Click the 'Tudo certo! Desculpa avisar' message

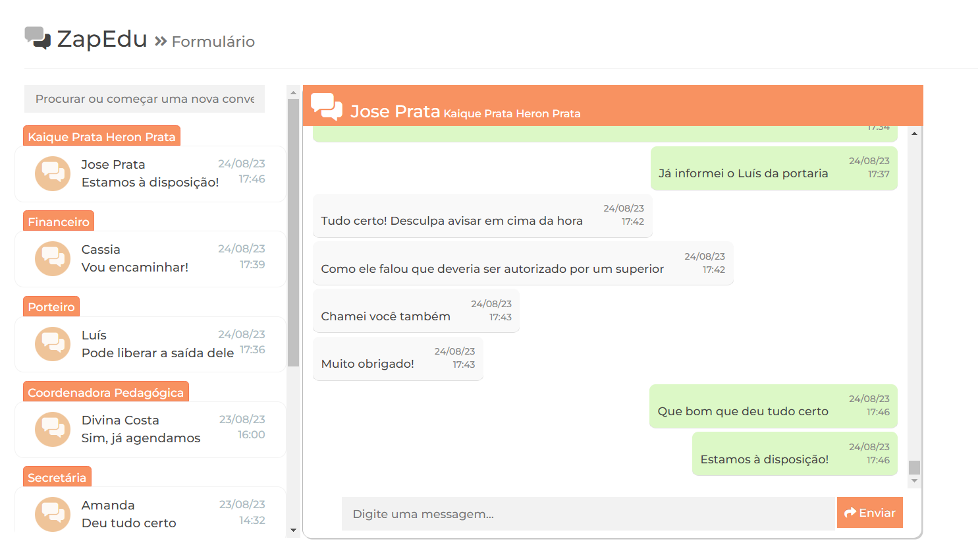click(x=482, y=216)
